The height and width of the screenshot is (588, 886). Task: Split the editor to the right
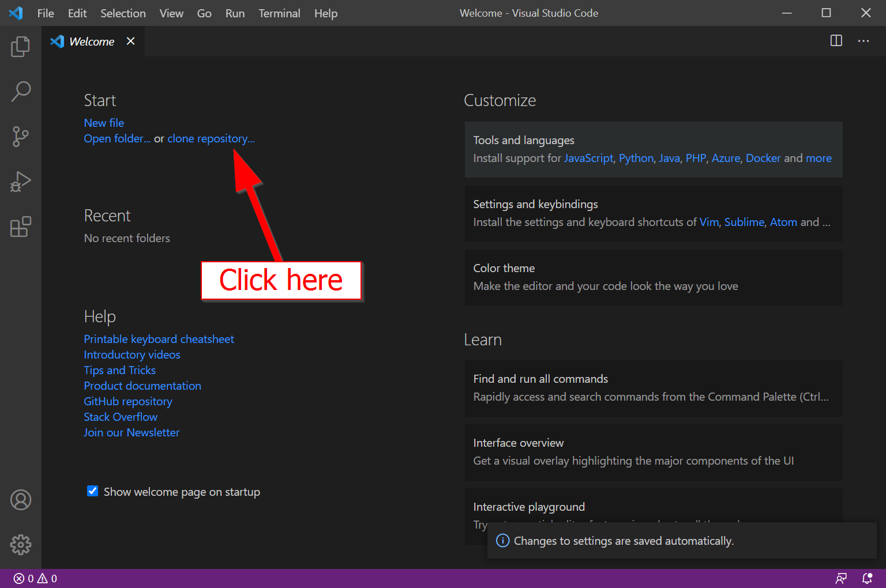[836, 41]
